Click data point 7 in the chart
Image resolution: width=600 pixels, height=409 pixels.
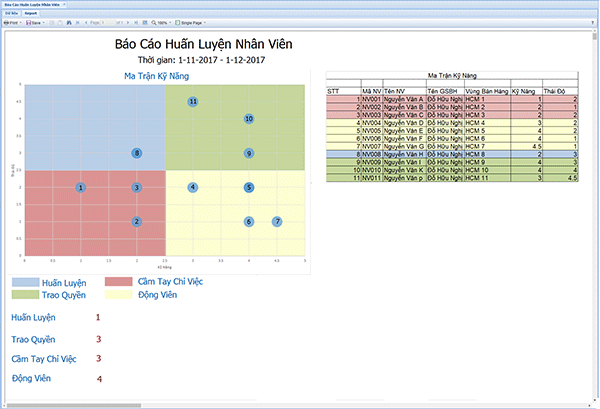click(x=277, y=221)
